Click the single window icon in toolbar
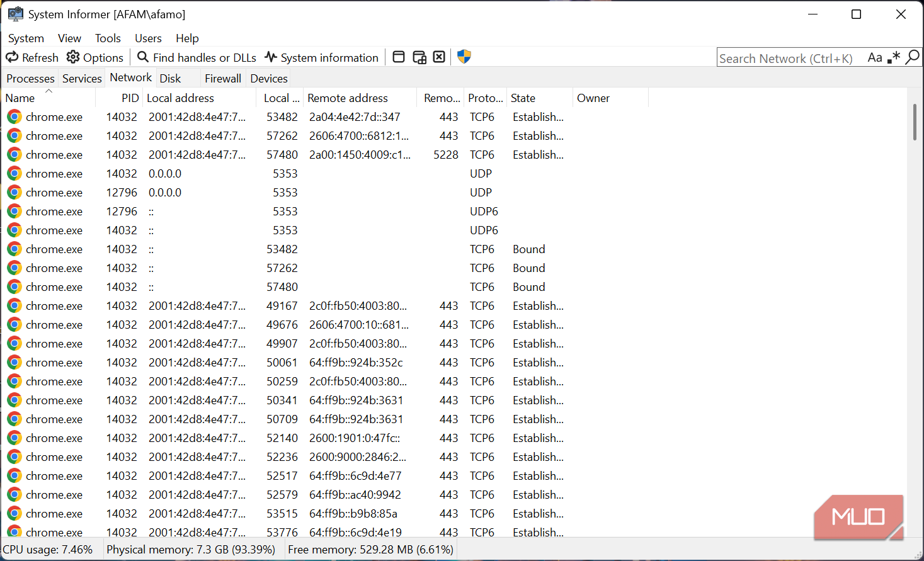 pyautogui.click(x=399, y=57)
